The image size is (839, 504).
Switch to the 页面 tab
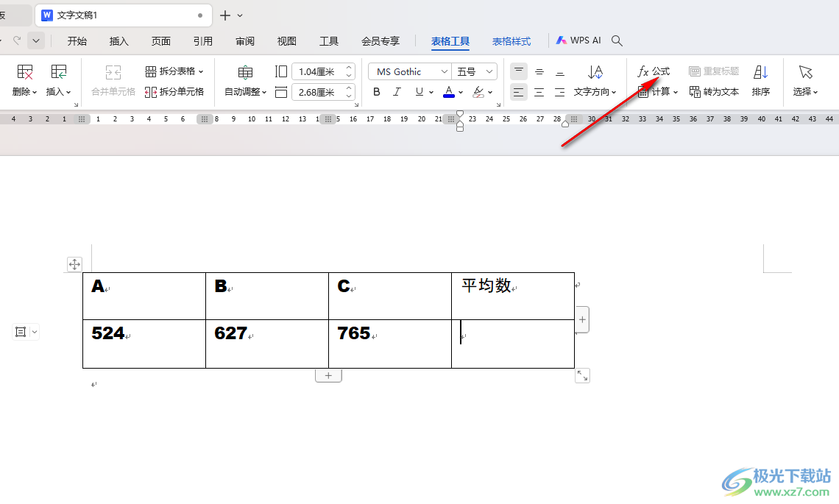161,41
